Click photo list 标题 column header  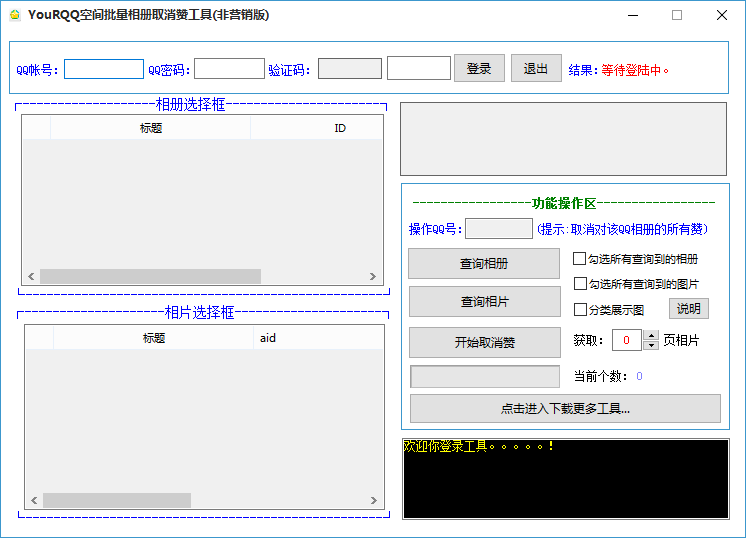tap(153, 338)
